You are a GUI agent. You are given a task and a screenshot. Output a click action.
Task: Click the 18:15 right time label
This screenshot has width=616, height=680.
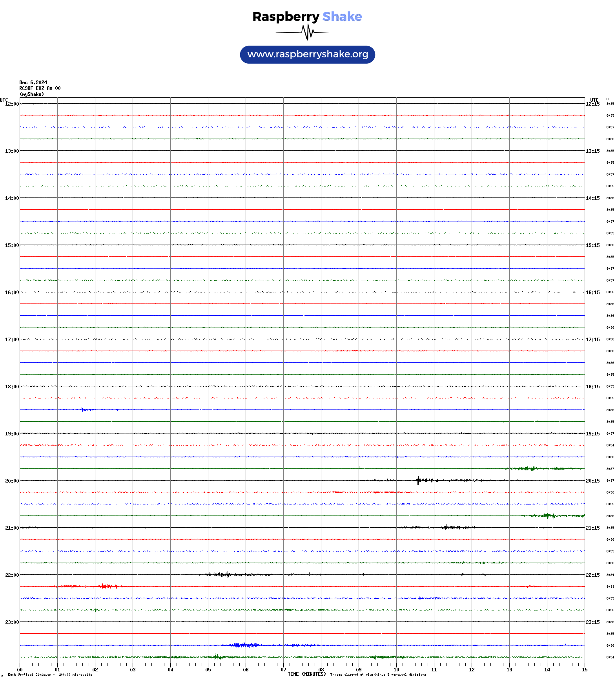593,387
